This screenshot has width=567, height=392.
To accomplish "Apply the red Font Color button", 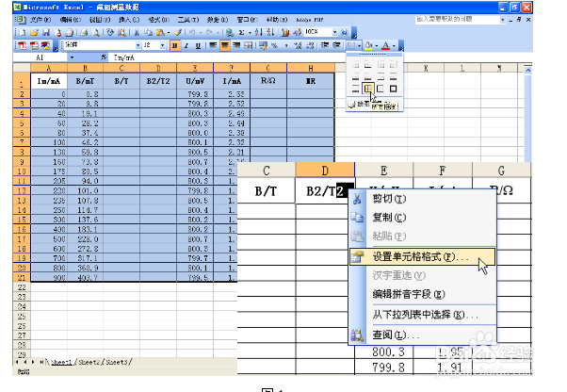I will (386, 45).
